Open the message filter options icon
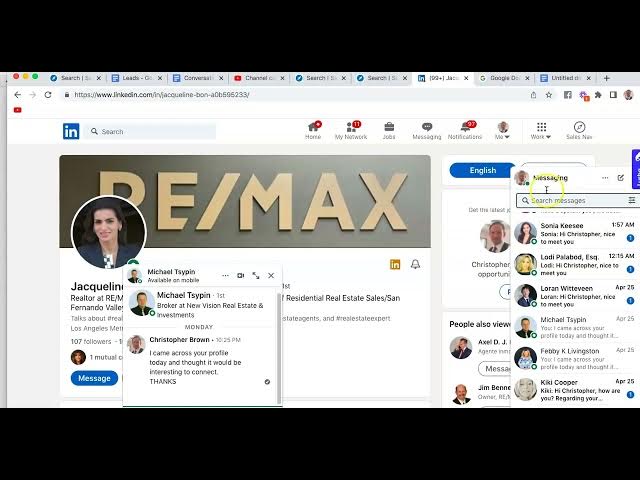 click(x=631, y=200)
